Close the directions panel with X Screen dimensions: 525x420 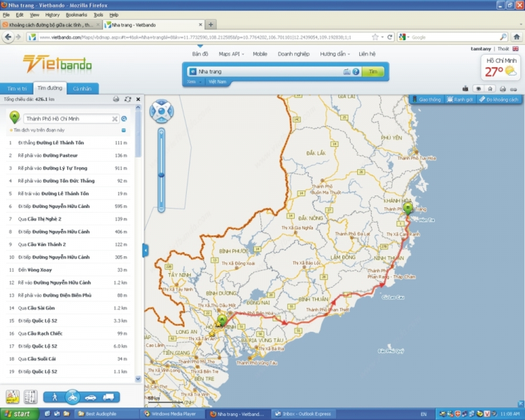pyautogui.click(x=138, y=99)
